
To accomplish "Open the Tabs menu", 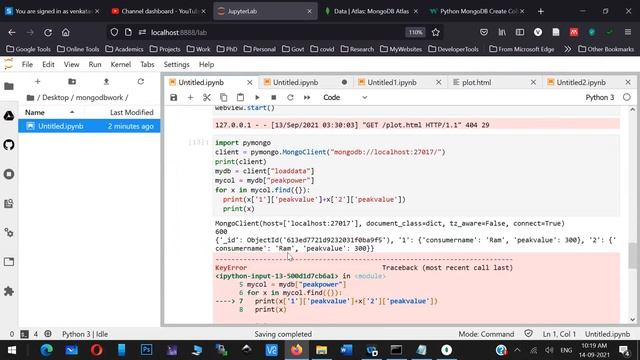I will 147,64.
